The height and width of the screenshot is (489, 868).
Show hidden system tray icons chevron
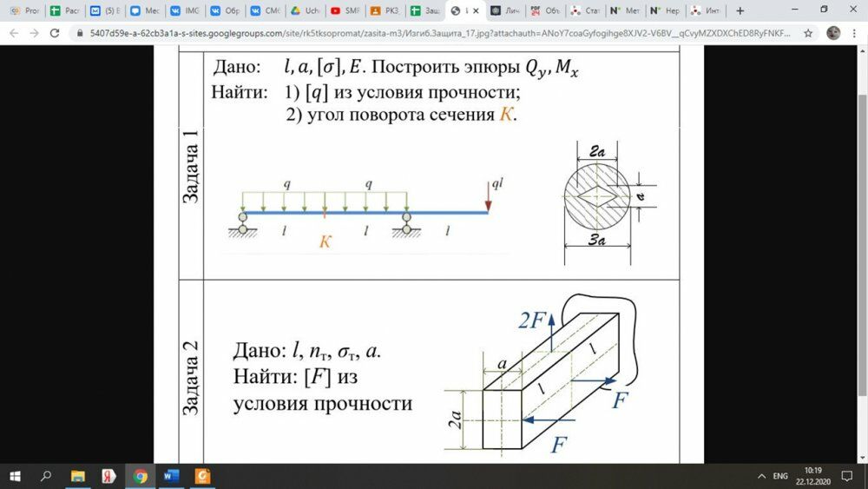762,476
